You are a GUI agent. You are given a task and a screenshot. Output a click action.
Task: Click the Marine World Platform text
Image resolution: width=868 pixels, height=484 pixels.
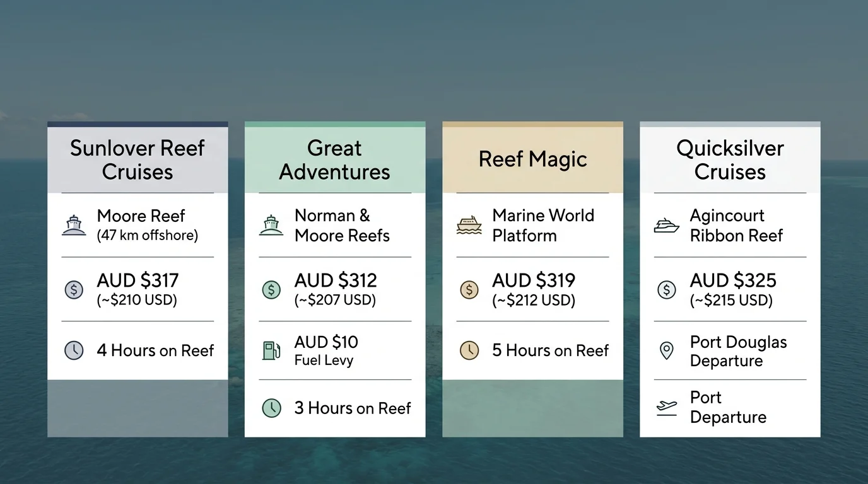(x=543, y=226)
